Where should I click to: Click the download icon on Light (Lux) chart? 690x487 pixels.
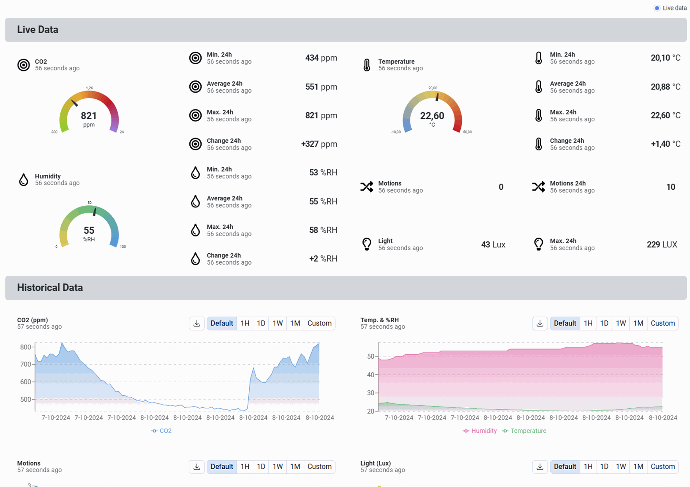(540, 466)
